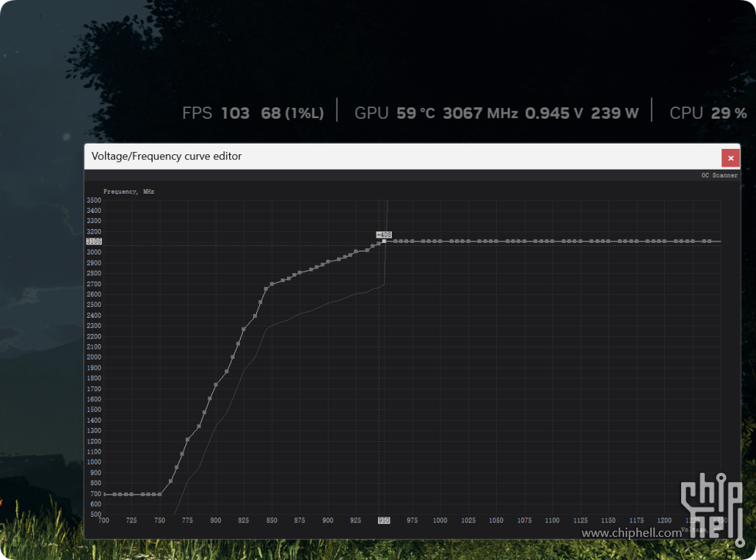Click the OC Scanner button

(719, 175)
